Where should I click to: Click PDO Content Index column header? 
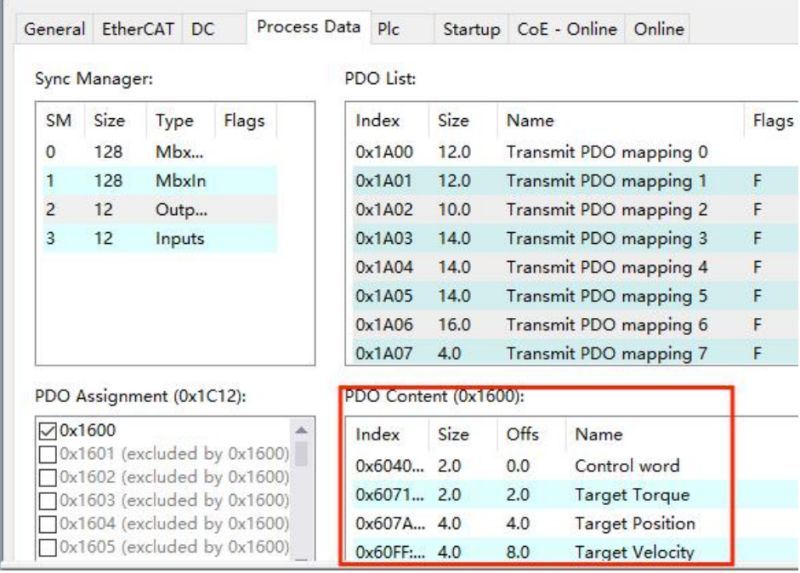click(388, 434)
